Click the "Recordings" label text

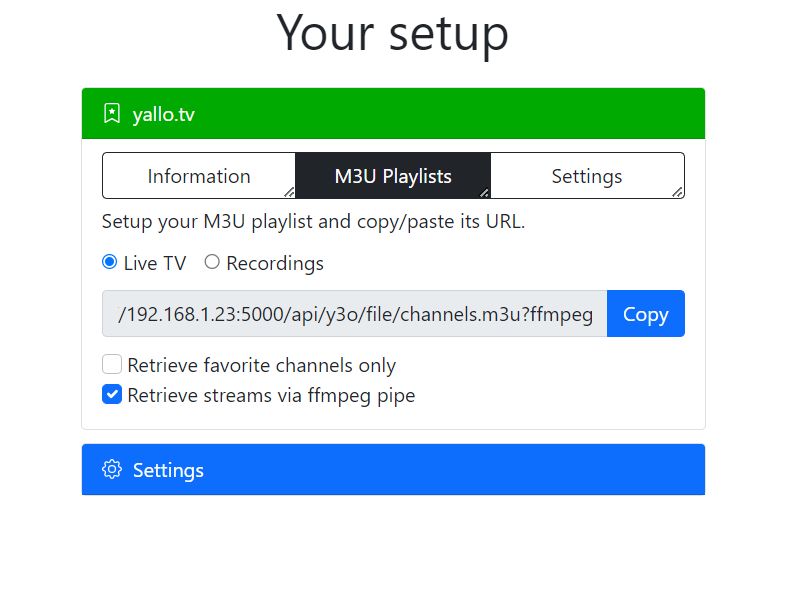(x=275, y=263)
